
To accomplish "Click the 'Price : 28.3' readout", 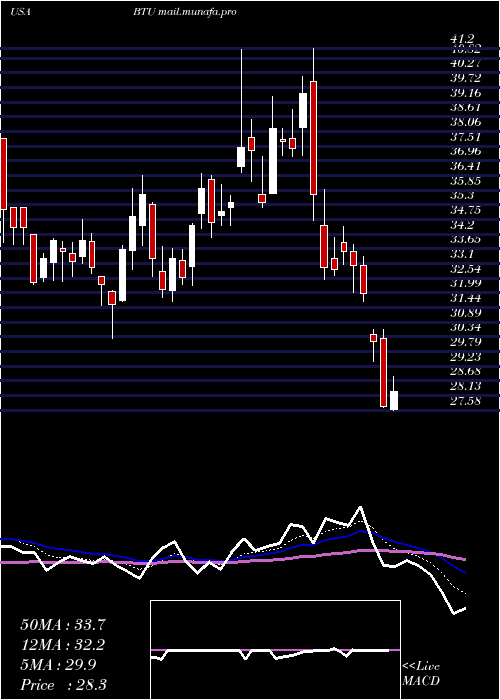I will (x=63, y=685).
